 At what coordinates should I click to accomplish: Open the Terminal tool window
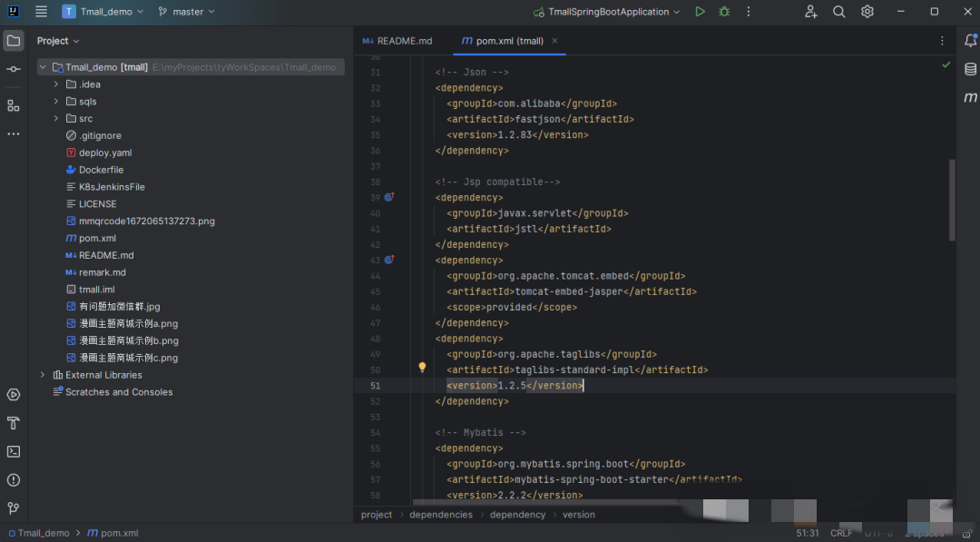pyautogui.click(x=13, y=451)
